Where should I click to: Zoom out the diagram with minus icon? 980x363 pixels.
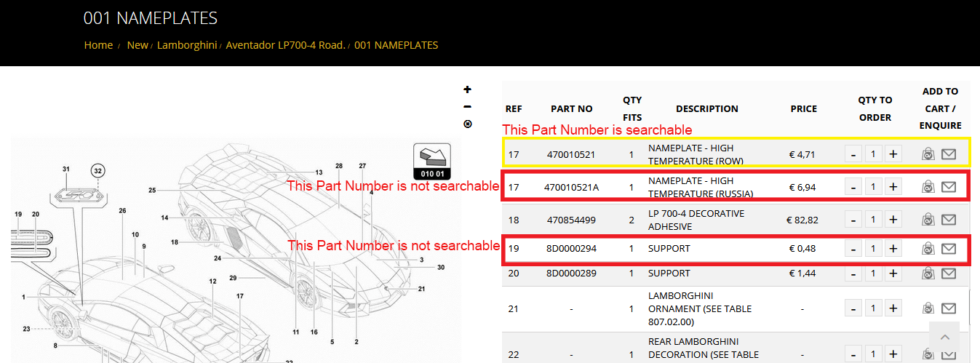pos(467,106)
